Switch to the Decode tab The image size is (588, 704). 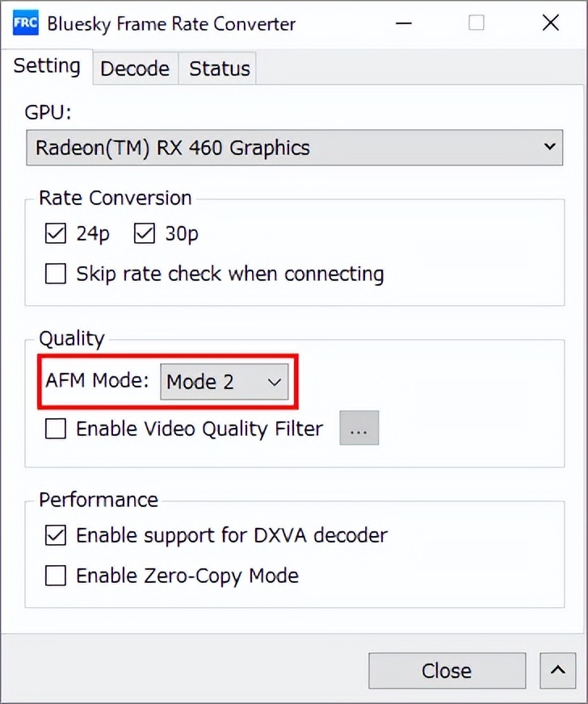(135, 69)
